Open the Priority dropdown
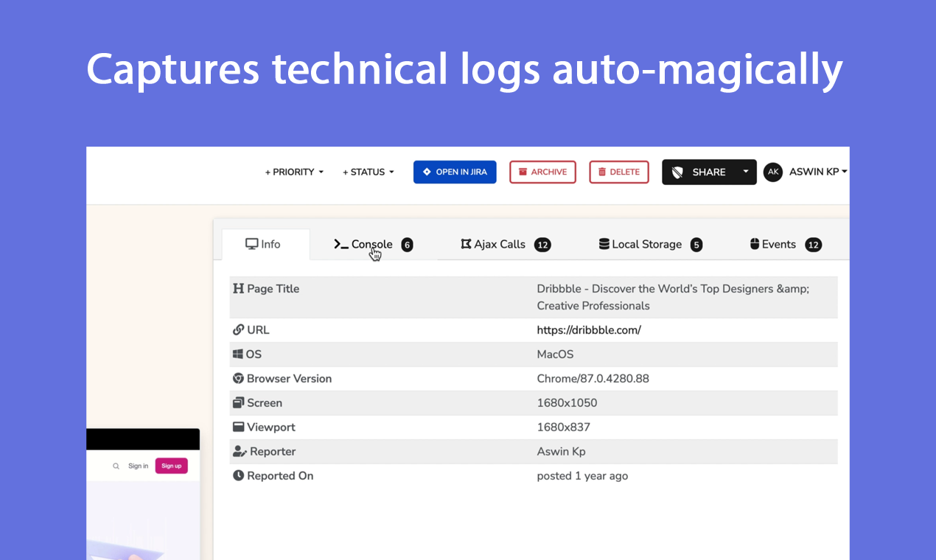Image resolution: width=936 pixels, height=560 pixels. coord(294,172)
